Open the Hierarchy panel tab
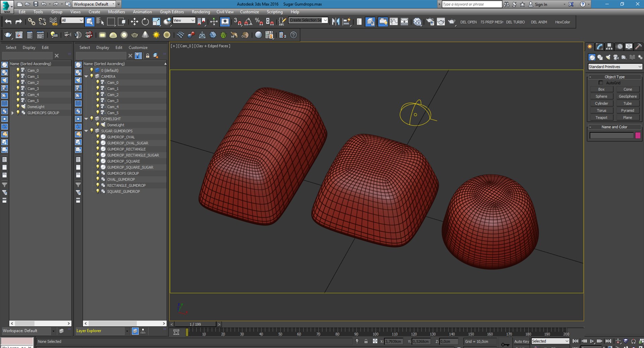 pyautogui.click(x=609, y=47)
